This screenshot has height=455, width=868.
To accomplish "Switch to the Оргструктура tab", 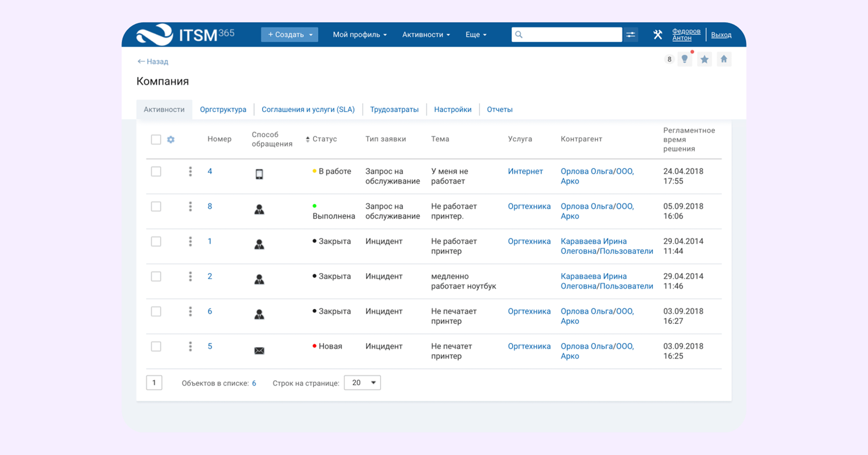I will [x=223, y=110].
